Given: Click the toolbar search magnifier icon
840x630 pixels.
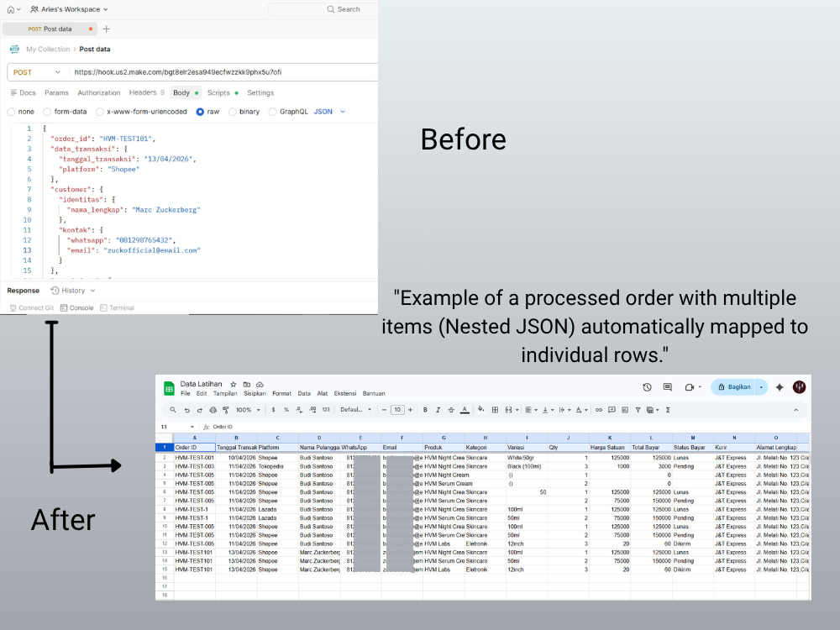Looking at the screenshot, I should tap(173, 411).
